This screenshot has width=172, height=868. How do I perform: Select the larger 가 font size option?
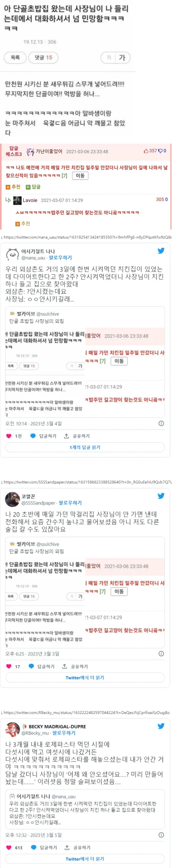[x=122, y=58]
